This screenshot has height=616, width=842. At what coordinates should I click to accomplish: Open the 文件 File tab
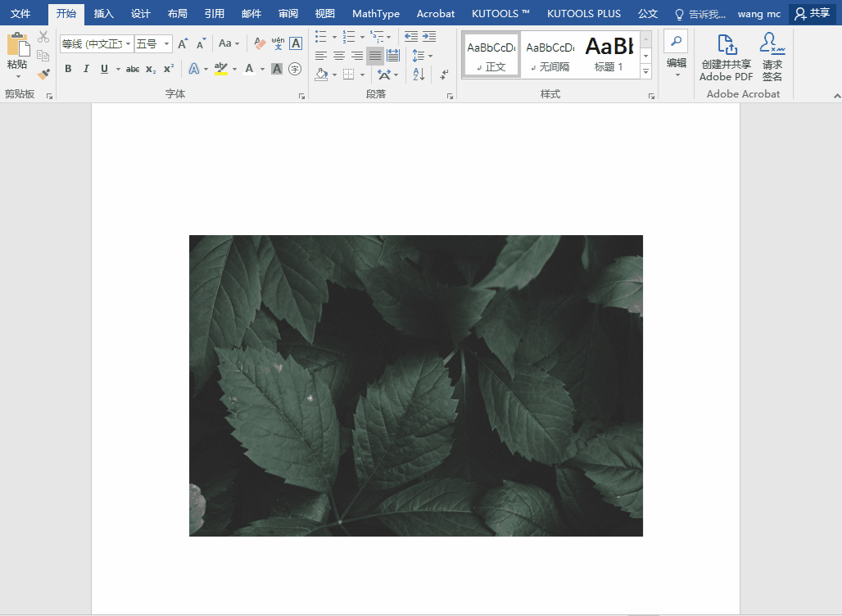pyautogui.click(x=20, y=13)
